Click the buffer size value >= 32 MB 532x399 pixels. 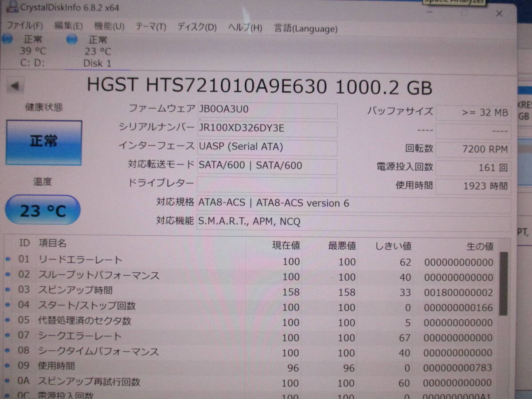(x=473, y=113)
